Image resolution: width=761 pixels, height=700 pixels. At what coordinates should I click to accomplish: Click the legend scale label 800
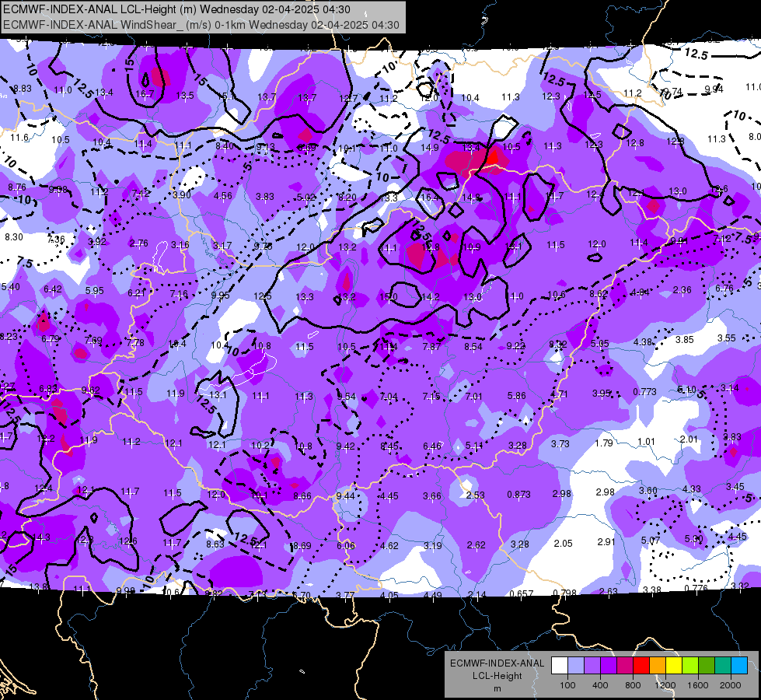pyautogui.click(x=633, y=685)
